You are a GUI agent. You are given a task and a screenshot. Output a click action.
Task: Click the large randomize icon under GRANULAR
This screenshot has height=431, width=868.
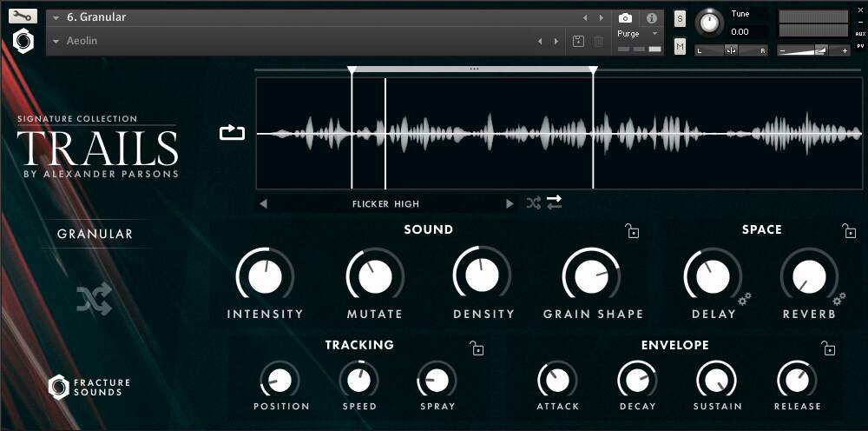(x=94, y=299)
